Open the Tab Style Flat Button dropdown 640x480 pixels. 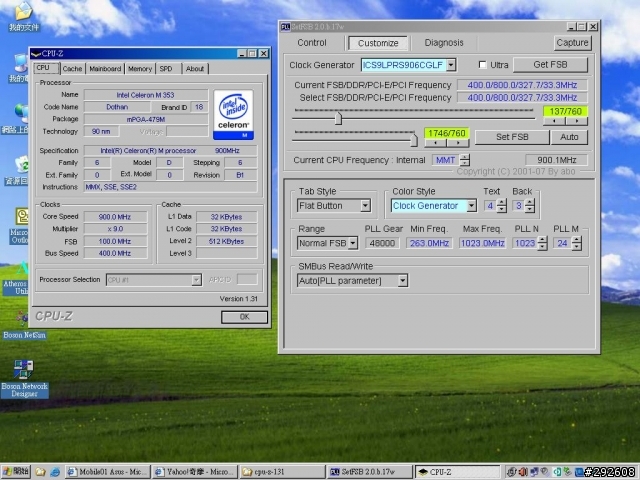tap(365, 205)
